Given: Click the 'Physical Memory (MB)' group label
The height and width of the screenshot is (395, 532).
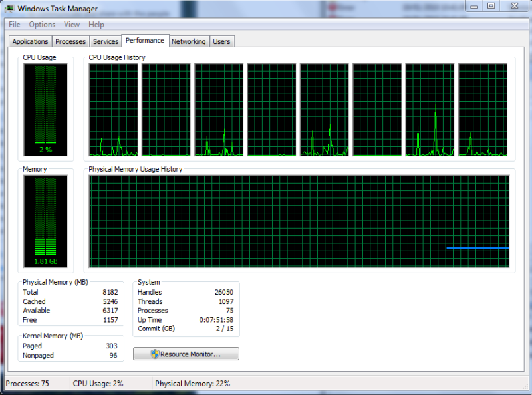Looking at the screenshot, I should (55, 282).
